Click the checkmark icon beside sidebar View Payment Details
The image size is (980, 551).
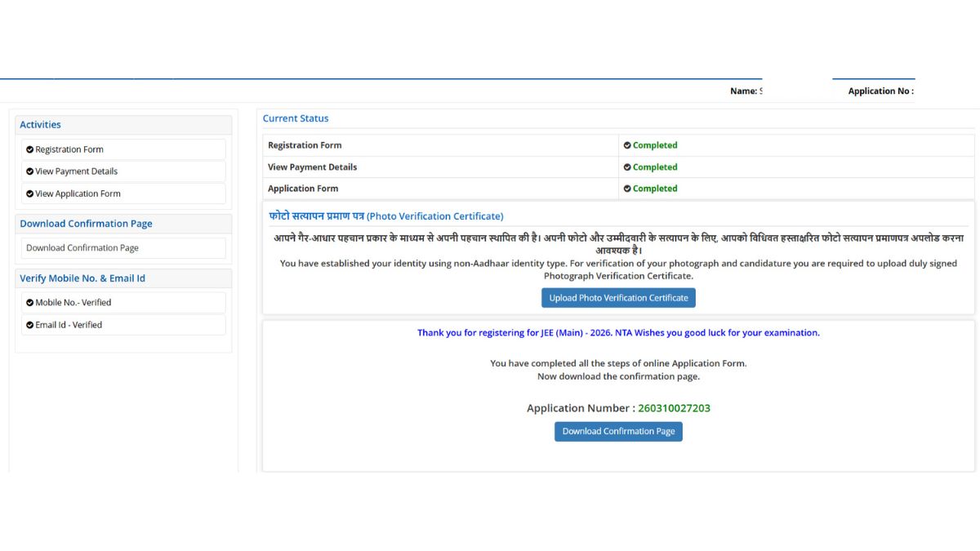click(x=30, y=172)
